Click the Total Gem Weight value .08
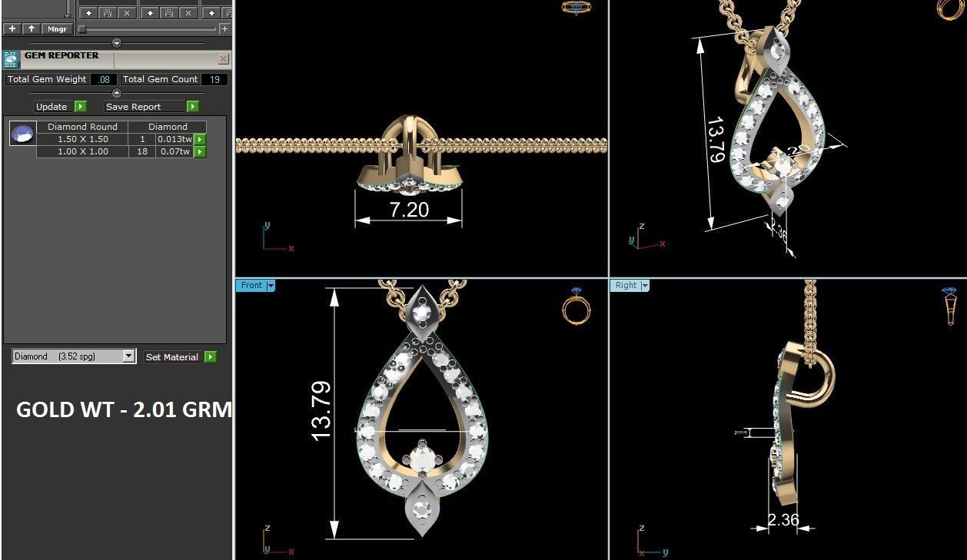This screenshot has height=560, width=967. tap(104, 79)
